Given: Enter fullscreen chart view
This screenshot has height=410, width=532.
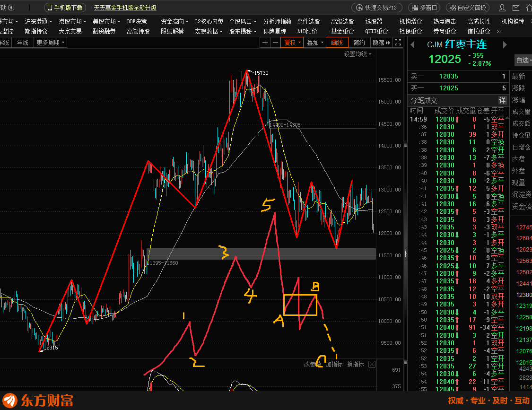Looking at the screenshot, I should click(398, 43).
